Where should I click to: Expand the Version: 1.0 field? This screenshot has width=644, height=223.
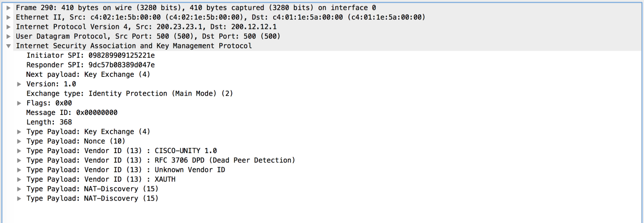tap(19, 84)
